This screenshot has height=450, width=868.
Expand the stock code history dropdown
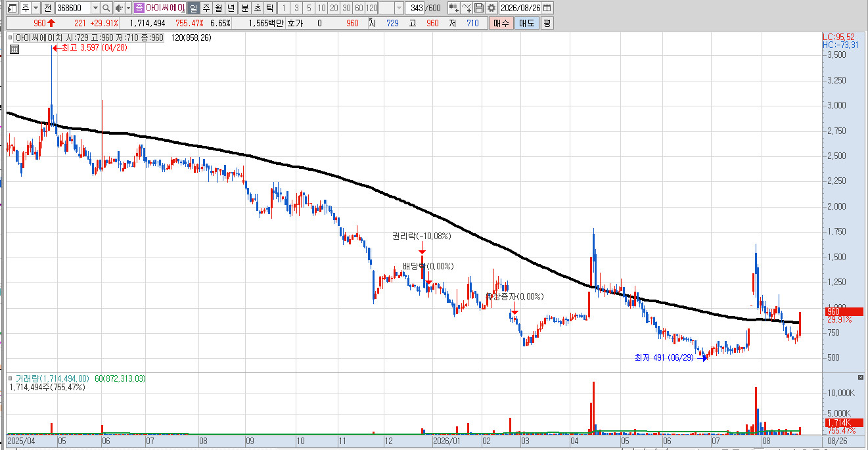point(95,8)
